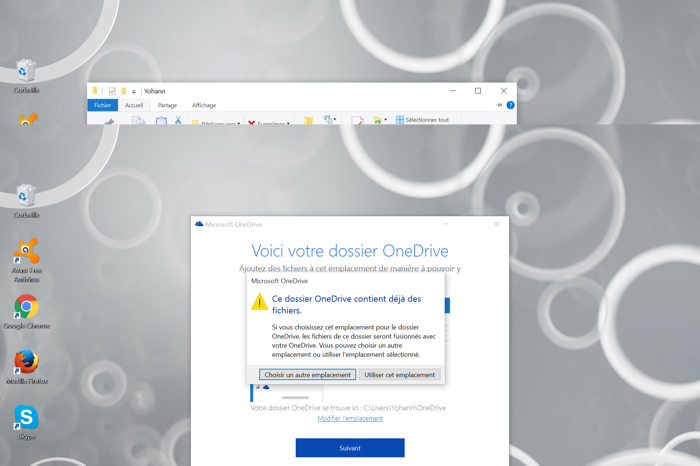
Task: Click Choisir un autre emplacement button
Action: 307,375
